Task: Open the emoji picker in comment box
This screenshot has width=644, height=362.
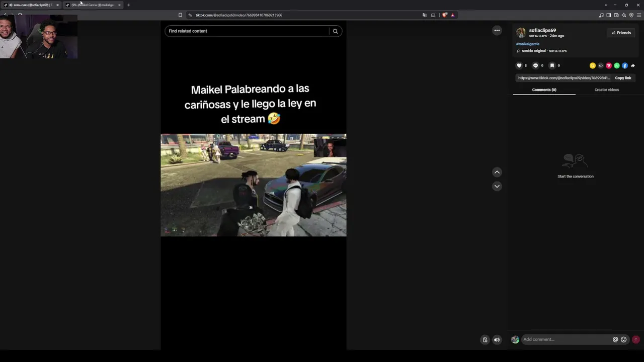Action: point(624,339)
